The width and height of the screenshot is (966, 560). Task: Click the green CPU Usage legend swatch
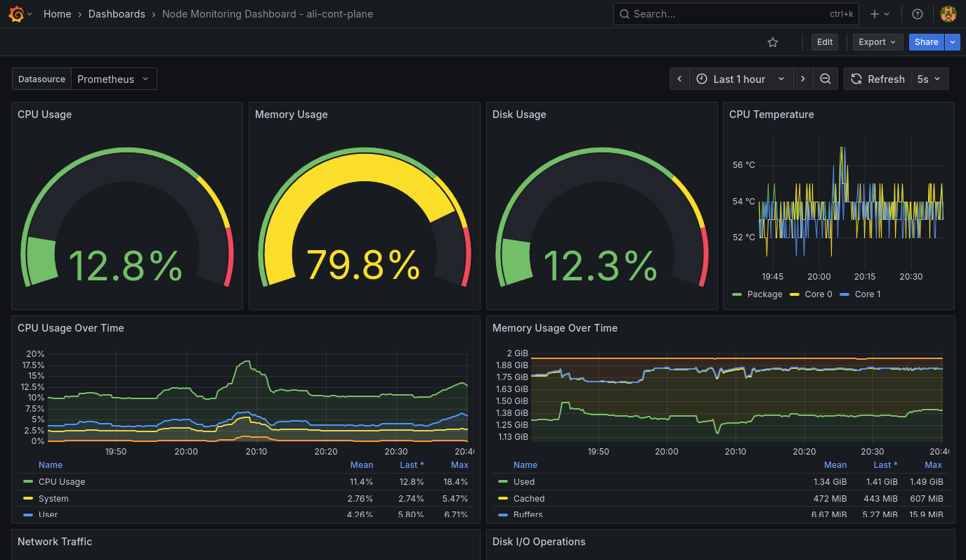(x=28, y=482)
